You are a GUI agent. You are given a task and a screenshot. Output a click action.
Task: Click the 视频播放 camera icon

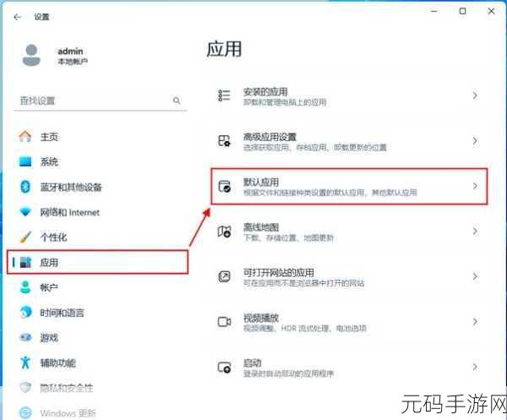(224, 322)
